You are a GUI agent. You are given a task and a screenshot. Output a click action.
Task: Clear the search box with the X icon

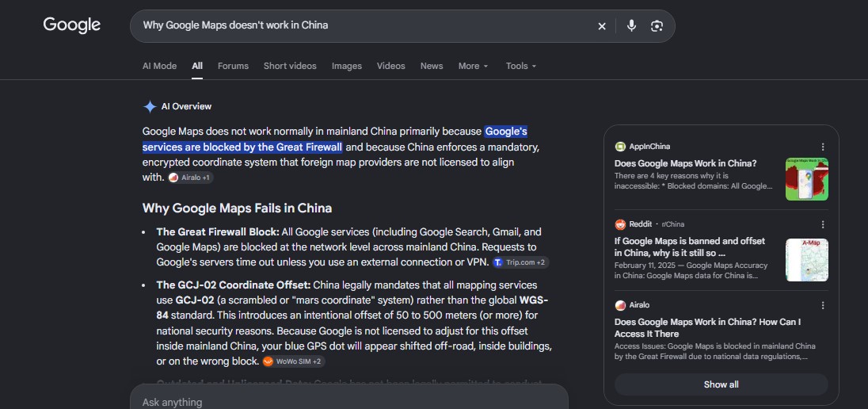click(602, 26)
